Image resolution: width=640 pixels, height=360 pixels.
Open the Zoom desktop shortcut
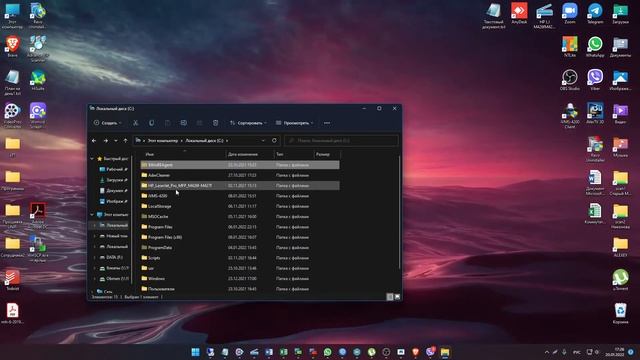tap(570, 13)
